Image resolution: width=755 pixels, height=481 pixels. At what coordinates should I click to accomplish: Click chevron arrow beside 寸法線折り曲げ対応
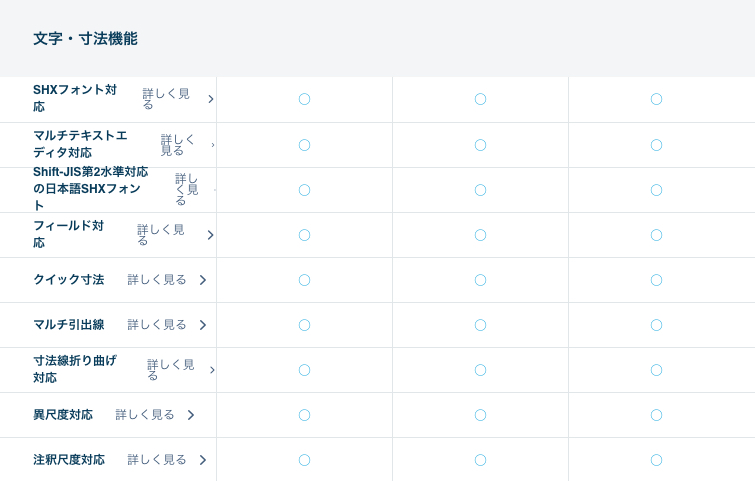click(x=212, y=370)
